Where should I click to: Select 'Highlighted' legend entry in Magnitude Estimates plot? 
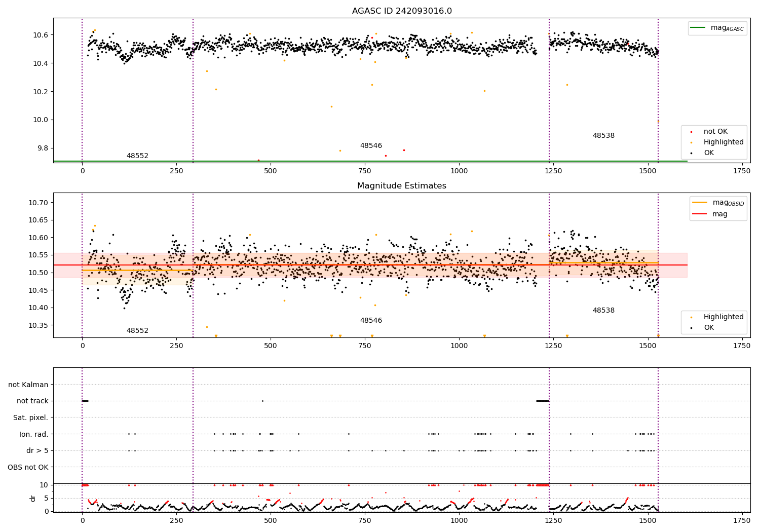click(x=724, y=317)
